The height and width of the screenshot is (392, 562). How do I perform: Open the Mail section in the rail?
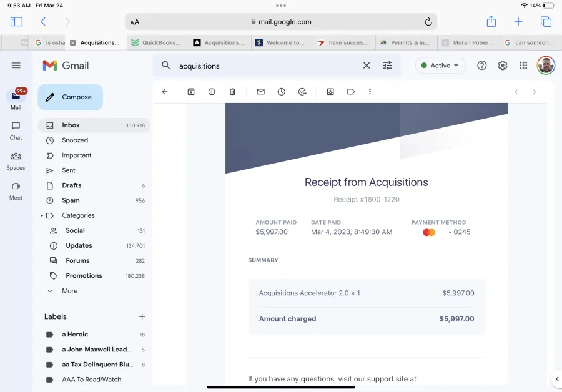16,100
